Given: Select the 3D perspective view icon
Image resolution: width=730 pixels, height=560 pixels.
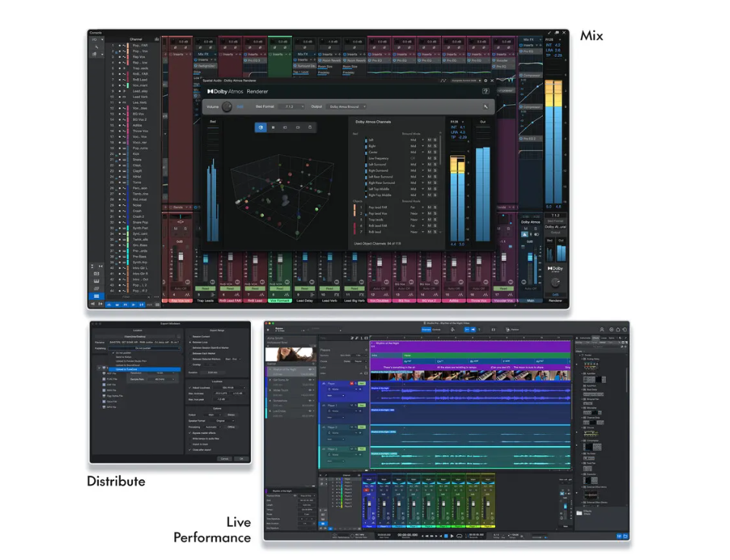Looking at the screenshot, I should pos(261,128).
